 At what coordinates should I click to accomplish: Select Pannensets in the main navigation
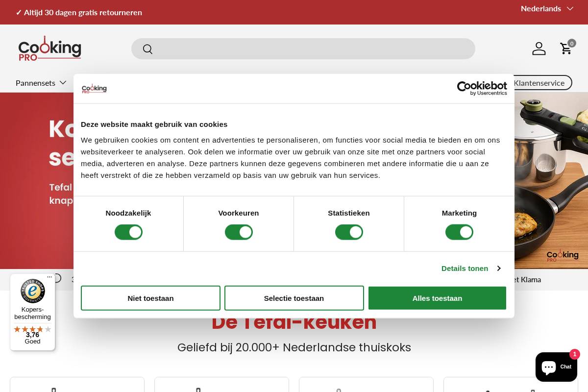pos(35,82)
